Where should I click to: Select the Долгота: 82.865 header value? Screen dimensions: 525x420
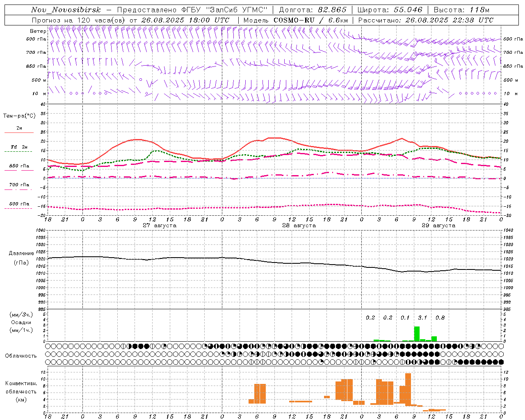[313, 10]
